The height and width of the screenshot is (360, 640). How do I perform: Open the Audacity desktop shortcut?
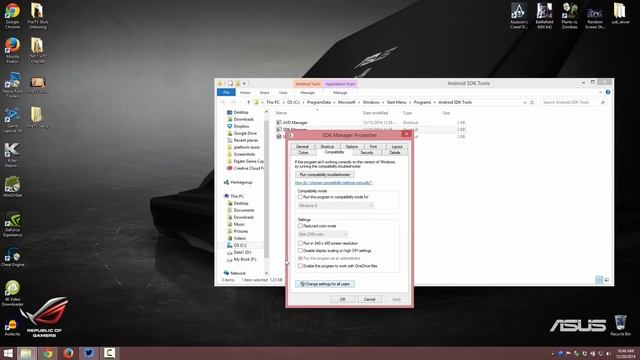(x=12, y=327)
